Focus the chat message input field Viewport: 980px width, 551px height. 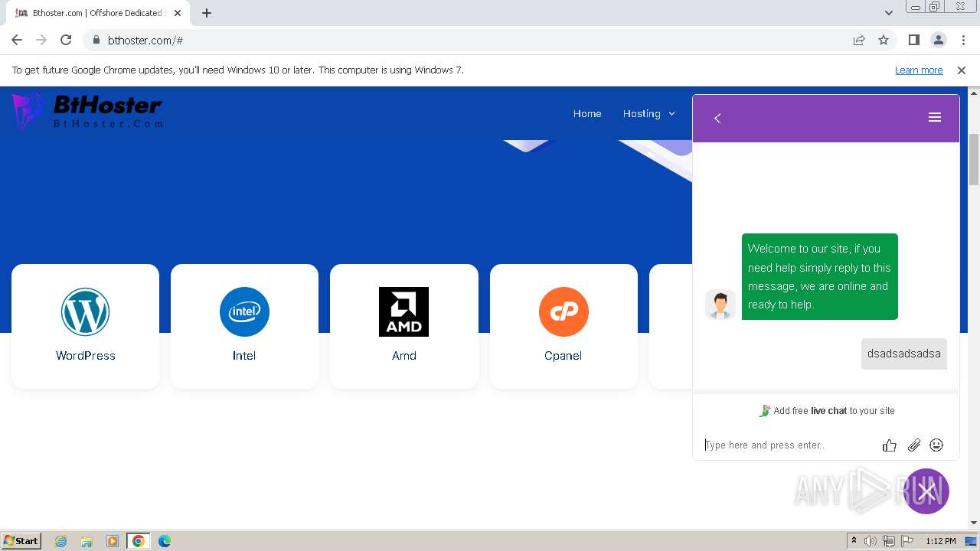click(x=789, y=445)
